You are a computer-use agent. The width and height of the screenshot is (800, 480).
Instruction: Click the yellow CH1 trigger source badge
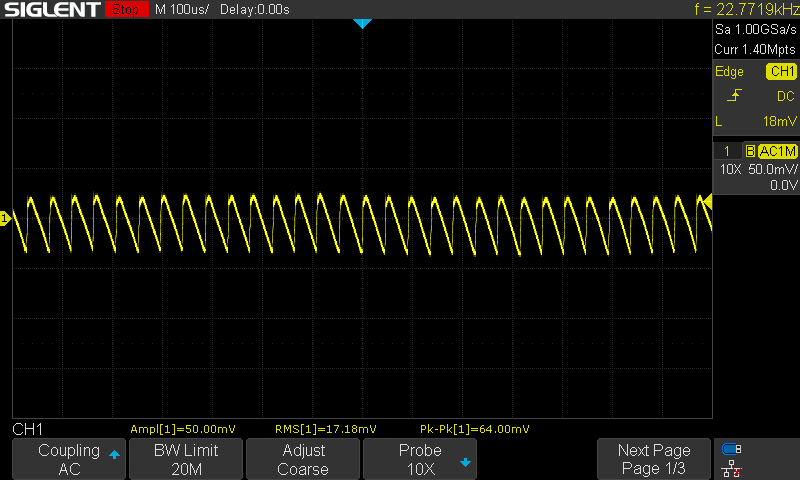point(781,72)
